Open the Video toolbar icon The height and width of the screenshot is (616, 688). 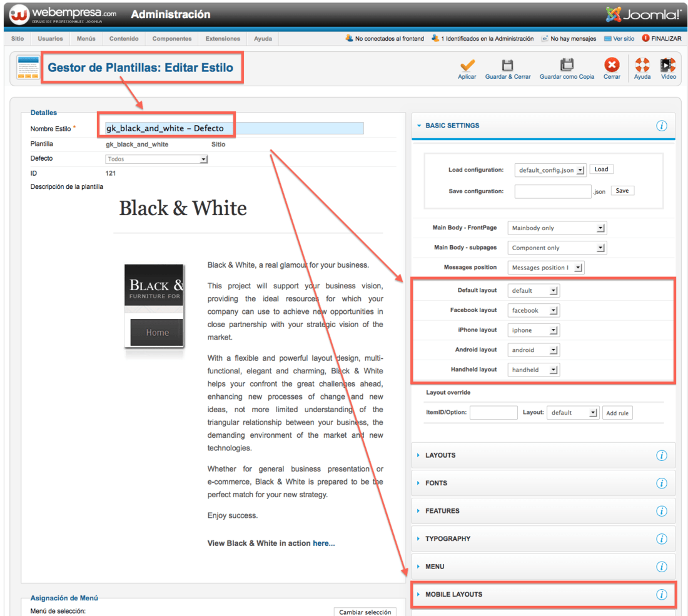click(x=668, y=65)
